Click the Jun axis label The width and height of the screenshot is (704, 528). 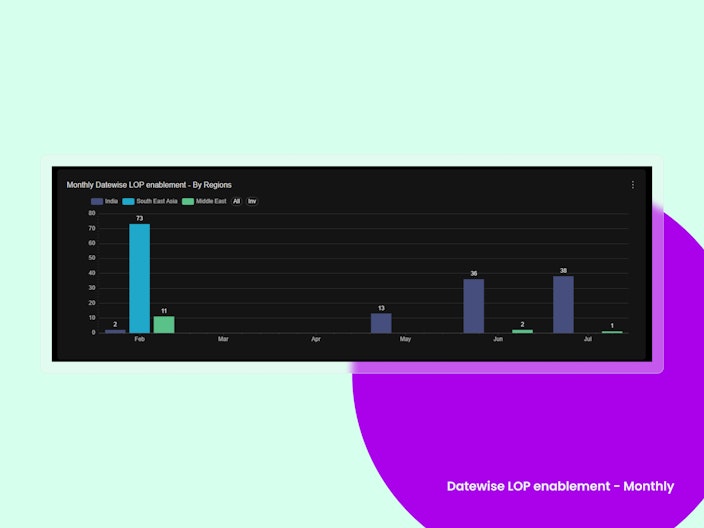point(498,339)
